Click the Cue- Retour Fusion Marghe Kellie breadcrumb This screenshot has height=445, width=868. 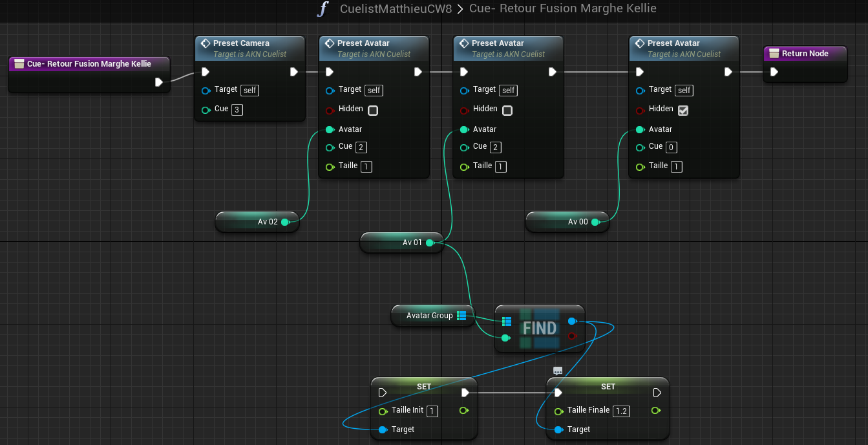pos(563,9)
